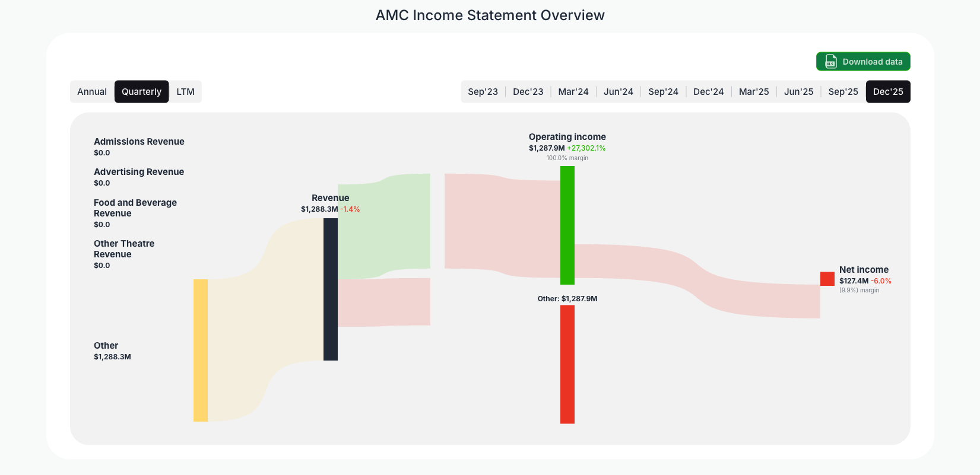Select the Sep'23 quarter tab

click(x=483, y=91)
